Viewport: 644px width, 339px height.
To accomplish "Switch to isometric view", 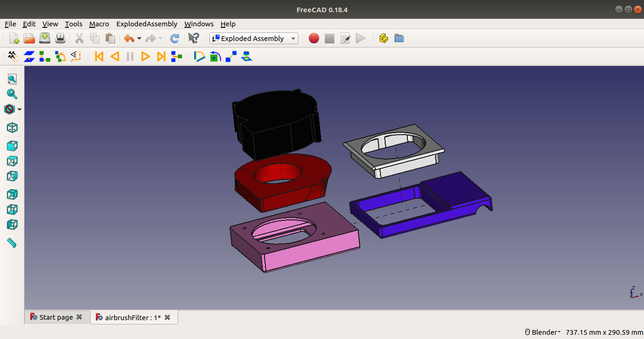I will pyautogui.click(x=12, y=128).
